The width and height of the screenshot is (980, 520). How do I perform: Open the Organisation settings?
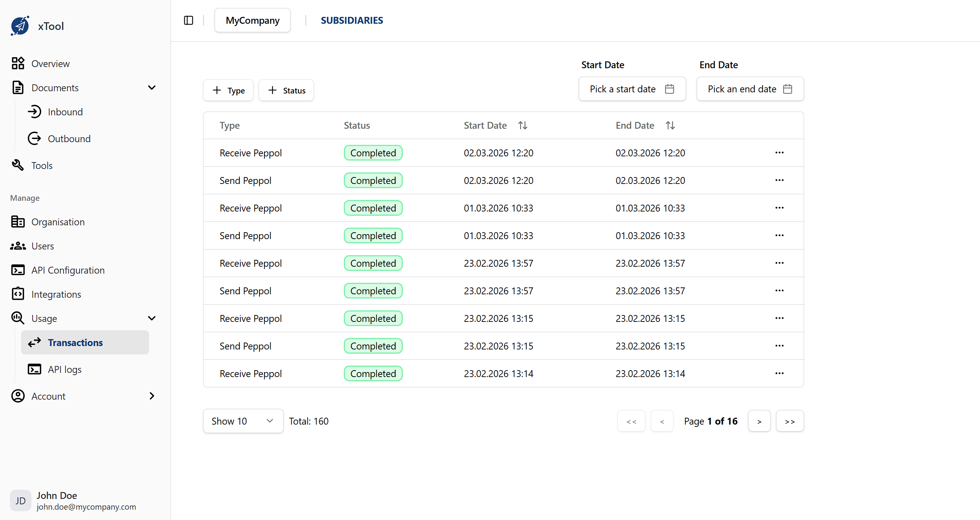click(x=58, y=221)
